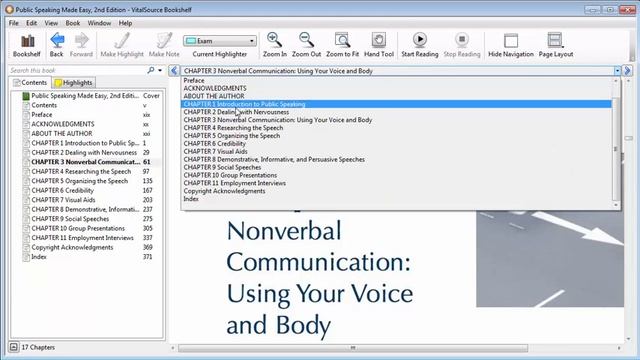Click the horizontal scrollbar under the page

click(x=353, y=348)
